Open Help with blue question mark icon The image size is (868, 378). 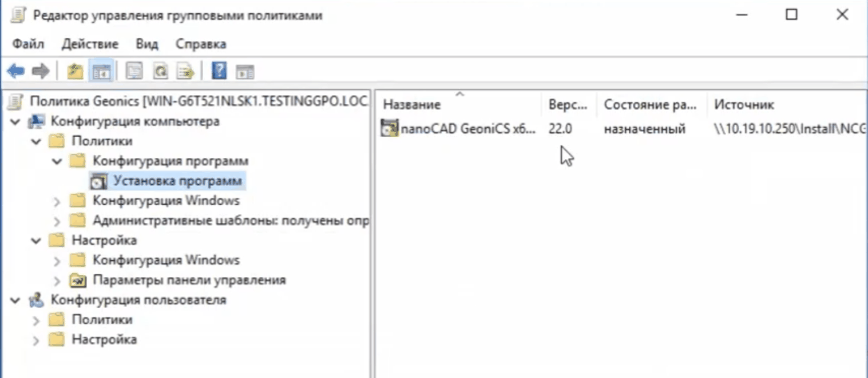(219, 71)
